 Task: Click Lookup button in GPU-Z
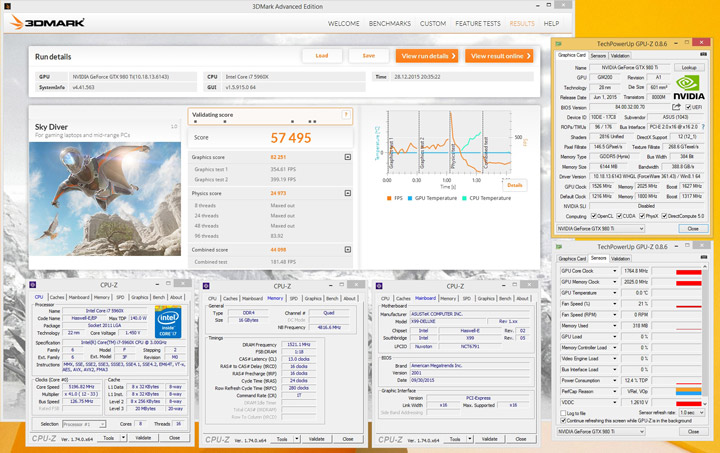[689, 67]
